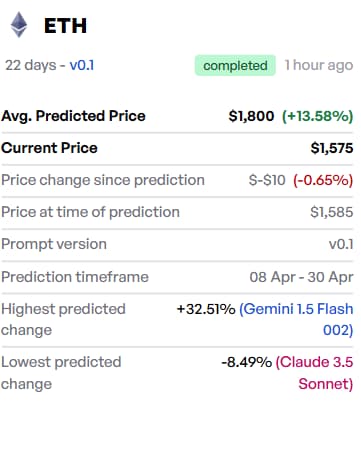This screenshot has height=460, width=361.
Task: Click the -8.49% lowest predicted change value
Action: pos(247,362)
